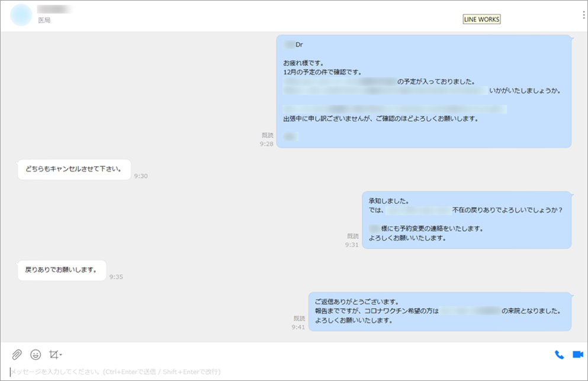Start a video call with camera icon
The width and height of the screenshot is (588, 381).
(577, 355)
